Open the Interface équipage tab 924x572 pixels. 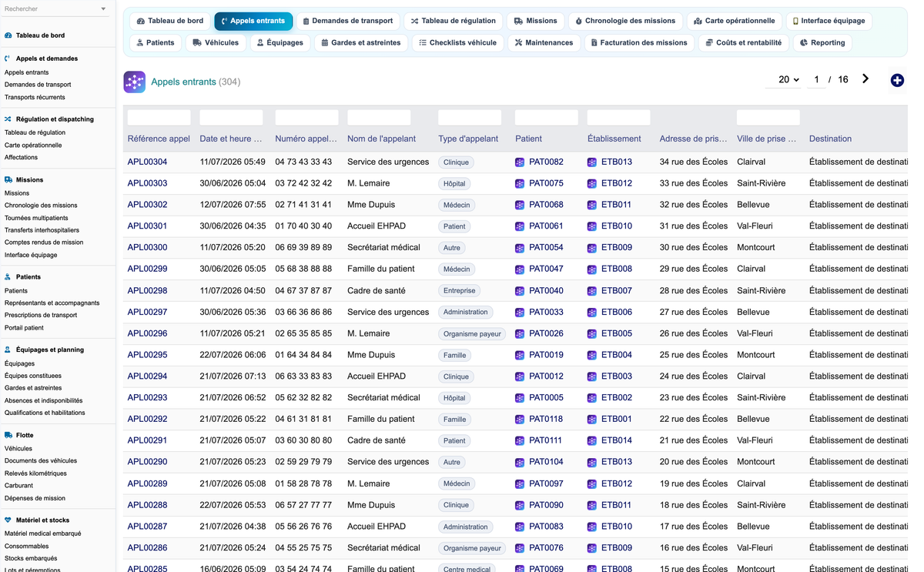click(x=829, y=21)
